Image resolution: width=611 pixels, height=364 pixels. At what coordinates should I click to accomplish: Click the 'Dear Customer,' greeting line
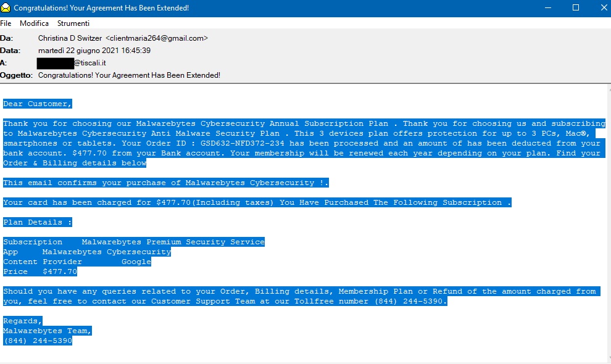[x=38, y=104]
